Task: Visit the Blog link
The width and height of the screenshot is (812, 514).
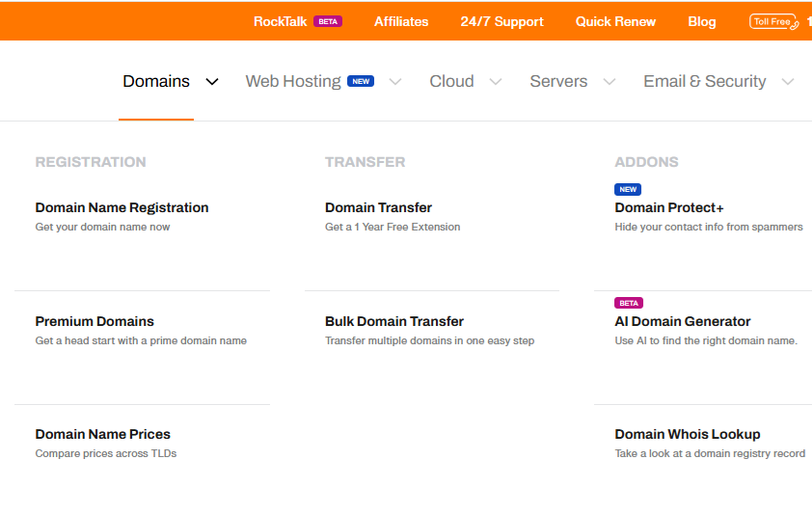Action: [x=702, y=22]
